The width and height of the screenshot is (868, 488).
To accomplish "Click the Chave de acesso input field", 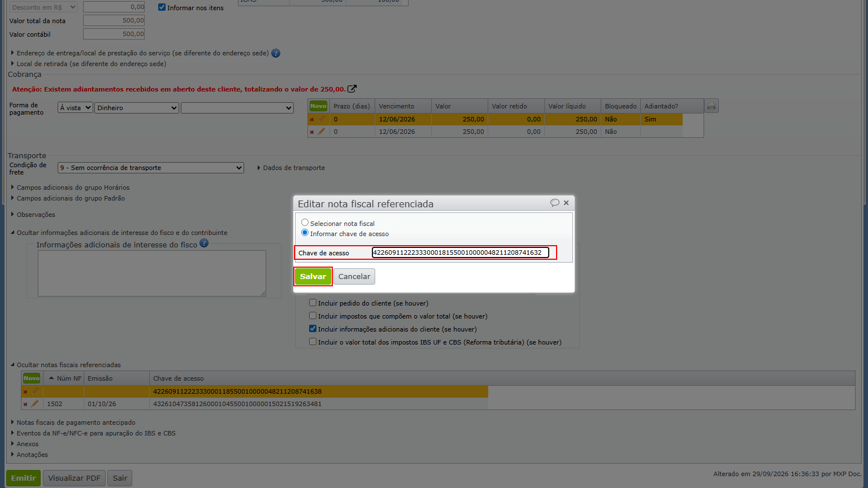I will point(460,252).
